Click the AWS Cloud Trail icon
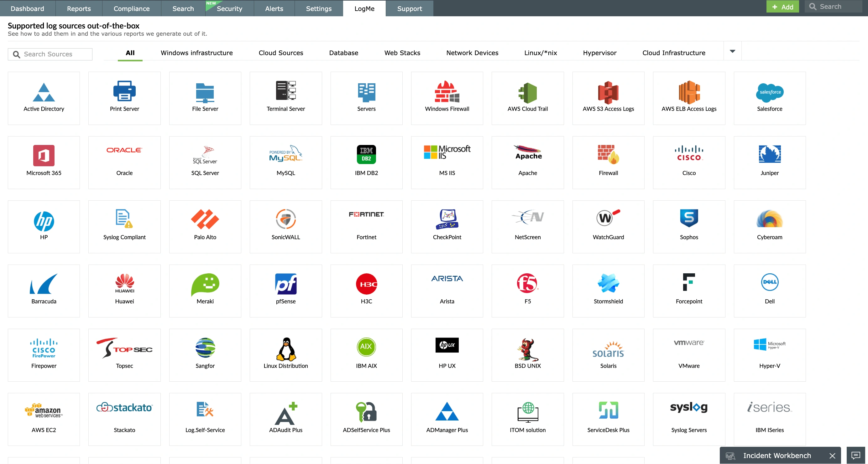Screen dimensions: 868x464 527,92
